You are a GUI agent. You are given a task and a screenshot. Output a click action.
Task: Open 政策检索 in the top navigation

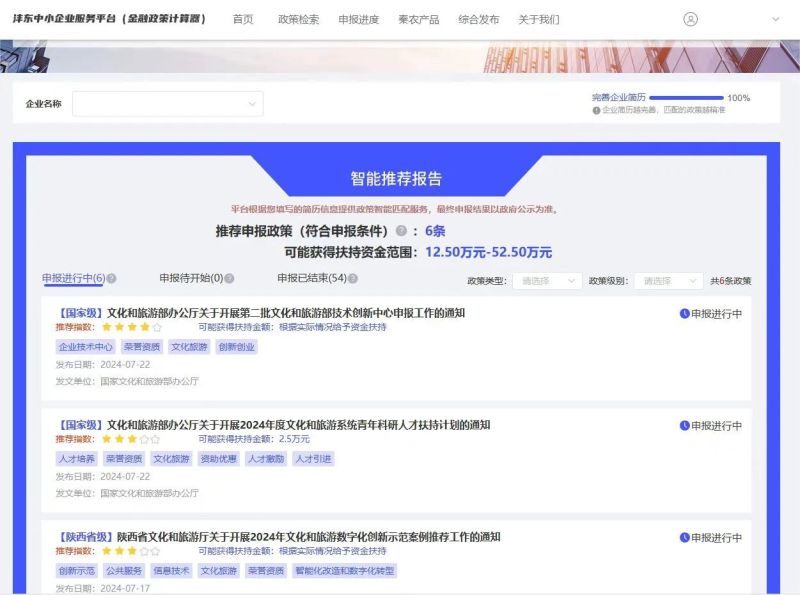(x=298, y=19)
